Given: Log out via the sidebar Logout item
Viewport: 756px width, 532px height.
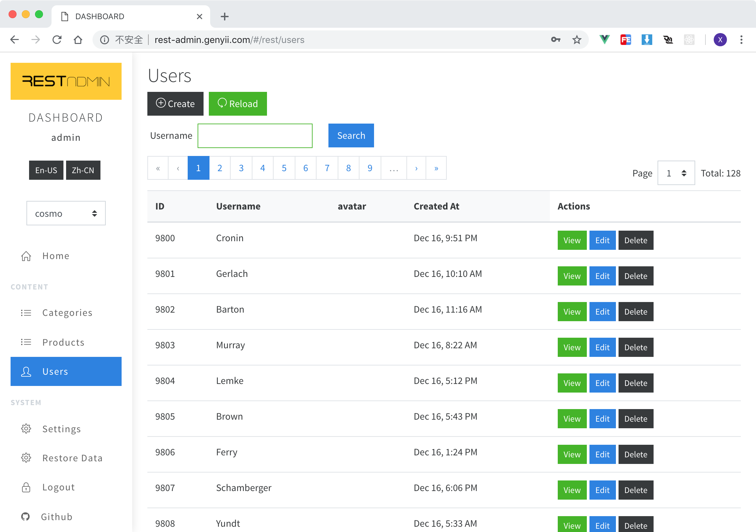Looking at the screenshot, I should click(x=66, y=487).
